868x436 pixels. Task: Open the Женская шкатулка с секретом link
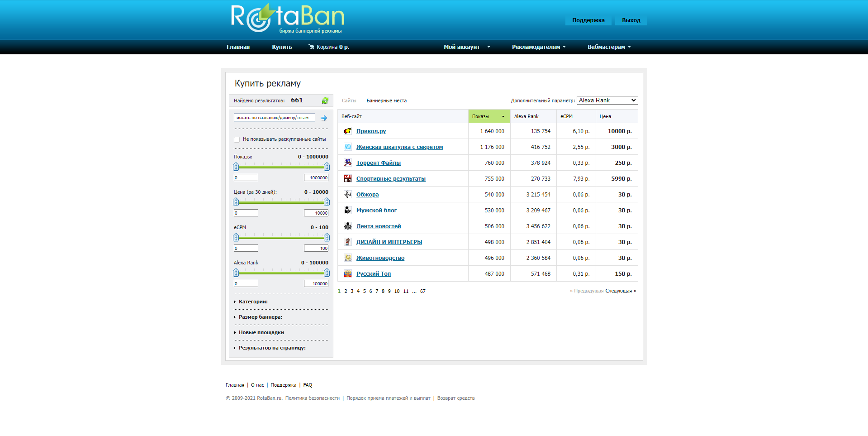[399, 147]
